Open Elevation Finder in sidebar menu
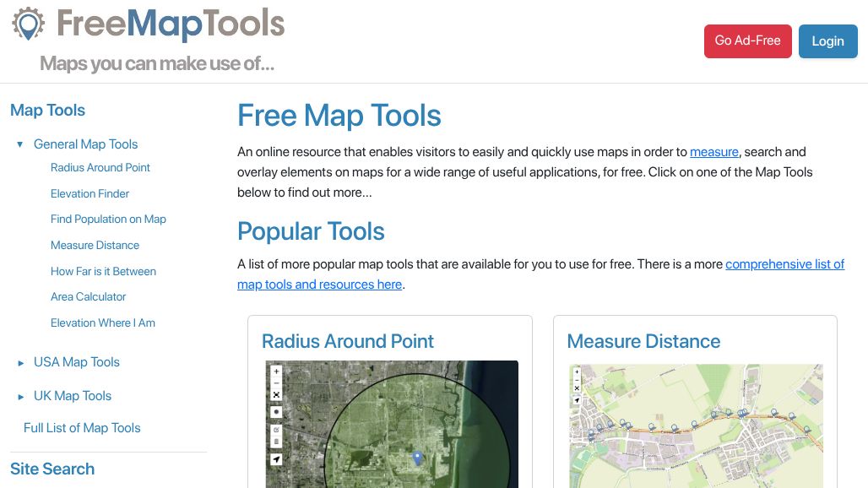Screen dimensions: 868x488 90,193
